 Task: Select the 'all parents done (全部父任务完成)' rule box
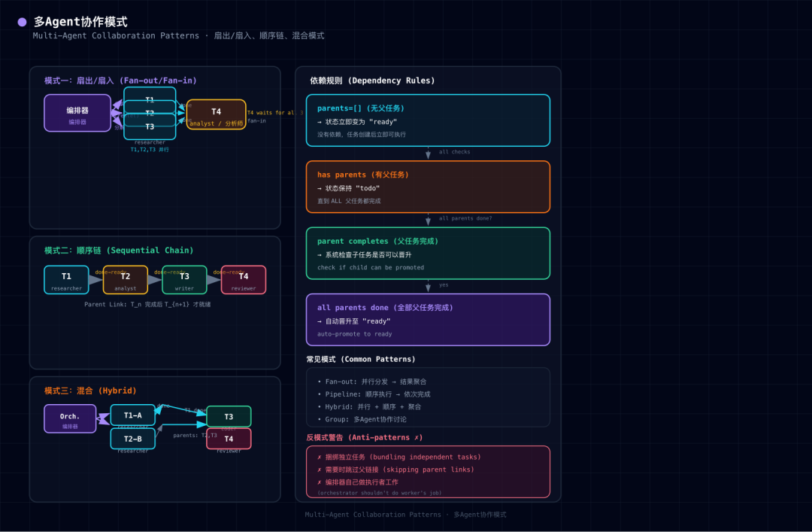428,319
